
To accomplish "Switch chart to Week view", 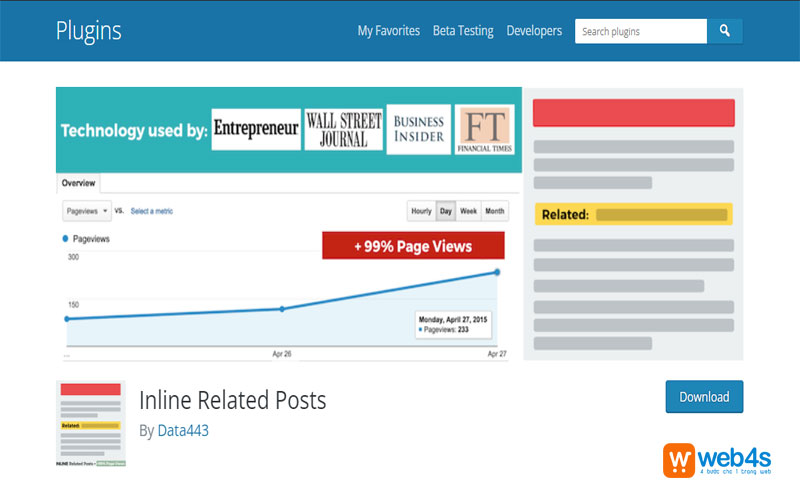I will (468, 211).
